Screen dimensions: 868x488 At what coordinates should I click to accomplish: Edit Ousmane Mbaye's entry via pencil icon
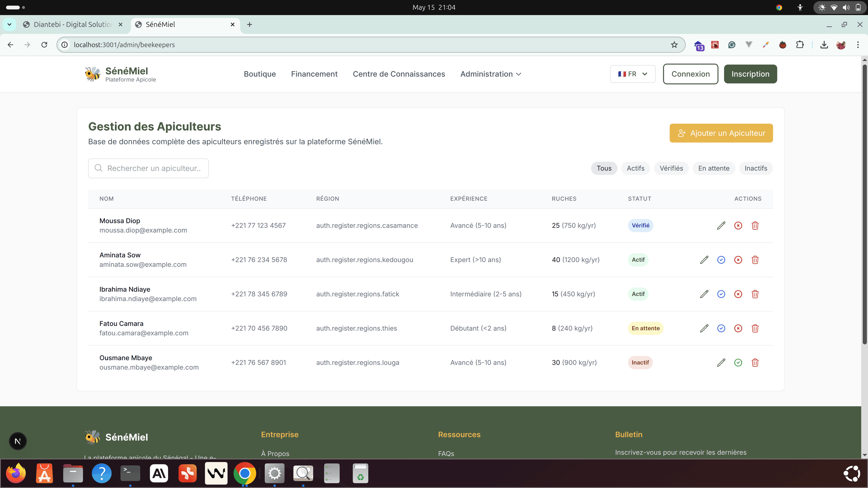pyautogui.click(x=721, y=362)
